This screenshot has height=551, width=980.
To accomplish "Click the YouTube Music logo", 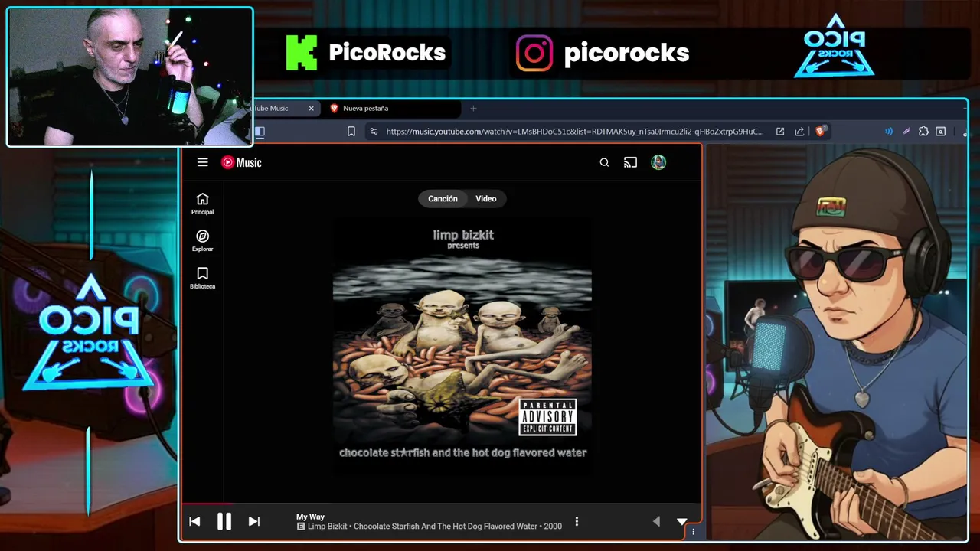I will 241,162.
